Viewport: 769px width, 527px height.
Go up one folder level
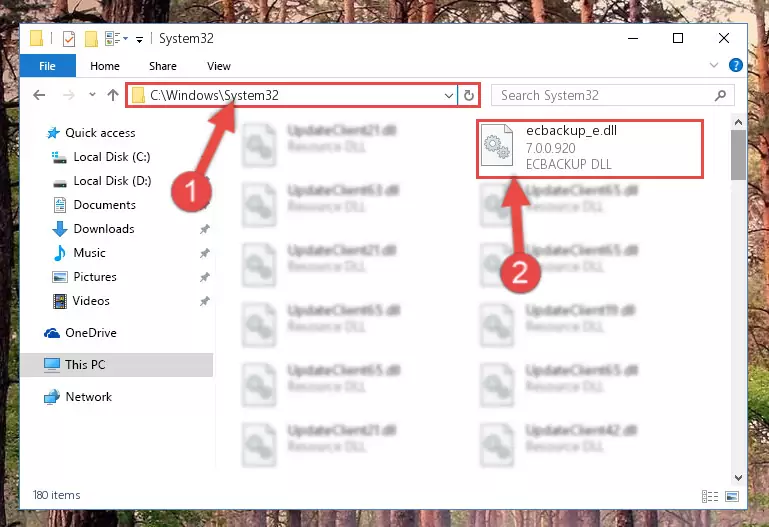point(113,95)
